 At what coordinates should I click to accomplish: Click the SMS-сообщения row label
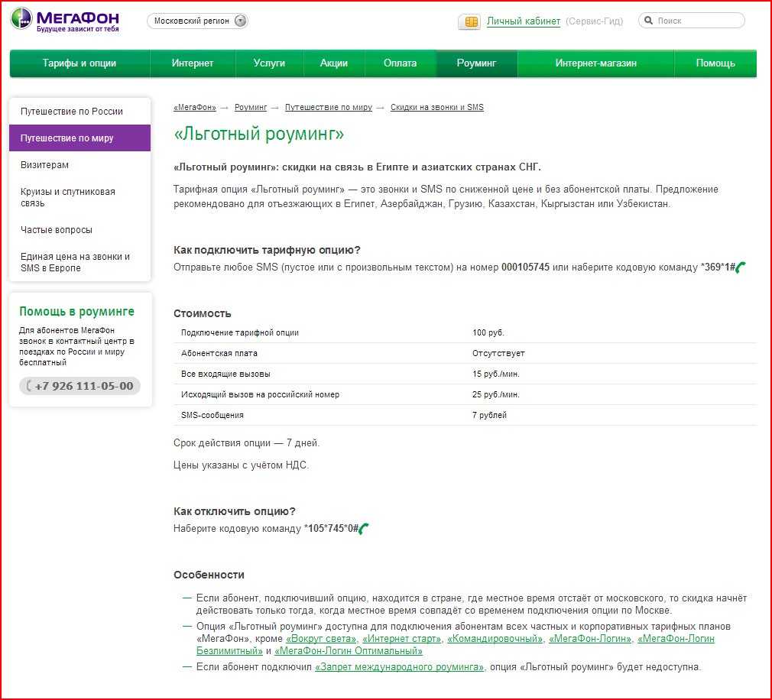click(x=212, y=416)
